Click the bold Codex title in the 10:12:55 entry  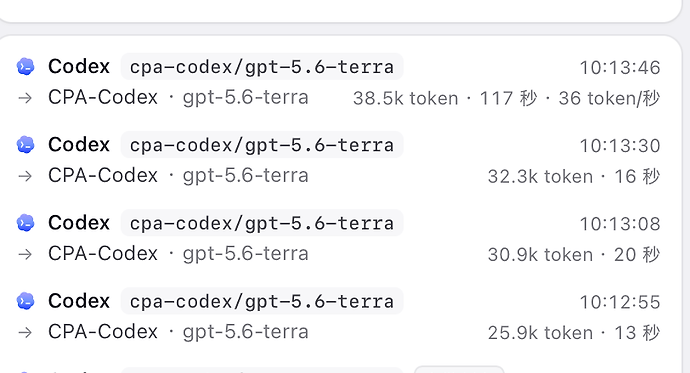79,301
